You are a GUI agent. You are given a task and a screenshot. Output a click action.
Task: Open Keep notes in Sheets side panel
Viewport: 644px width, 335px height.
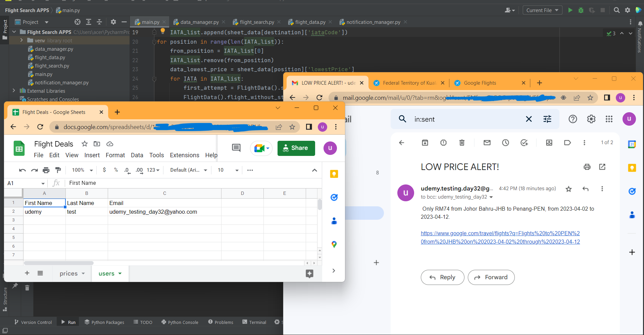pos(334,174)
